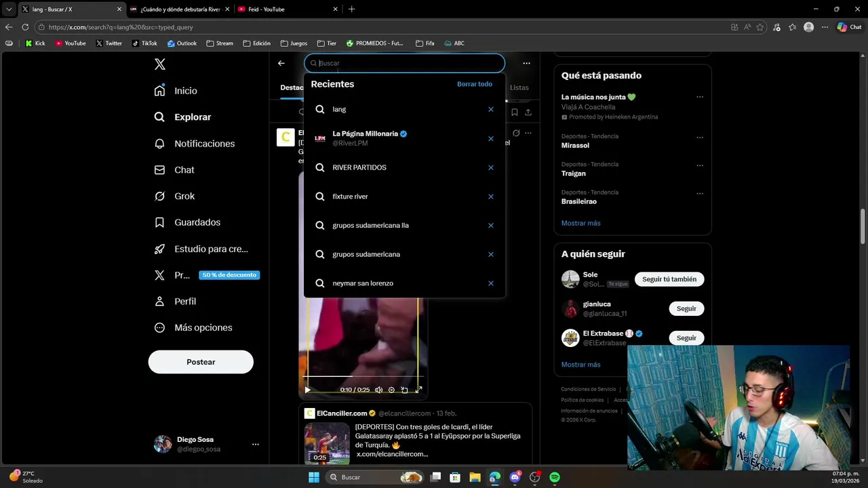Viewport: 868px width, 488px height.
Task: Seek on the video progress bar
Action: click(363, 376)
